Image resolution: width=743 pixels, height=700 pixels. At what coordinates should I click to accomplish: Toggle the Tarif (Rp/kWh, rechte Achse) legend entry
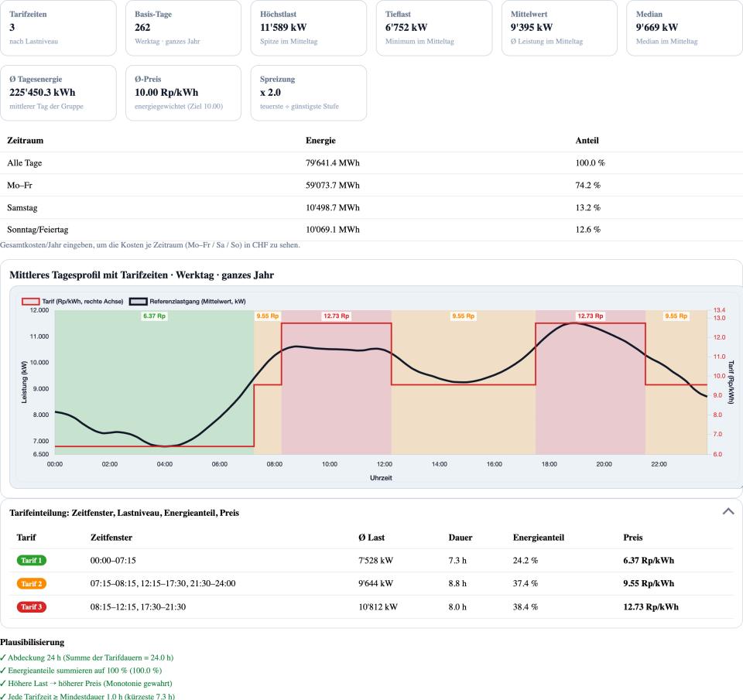pyautogui.click(x=73, y=301)
